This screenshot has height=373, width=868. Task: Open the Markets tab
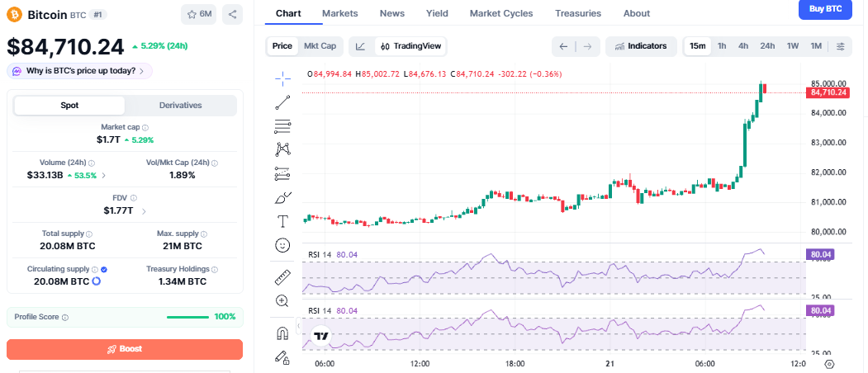340,13
